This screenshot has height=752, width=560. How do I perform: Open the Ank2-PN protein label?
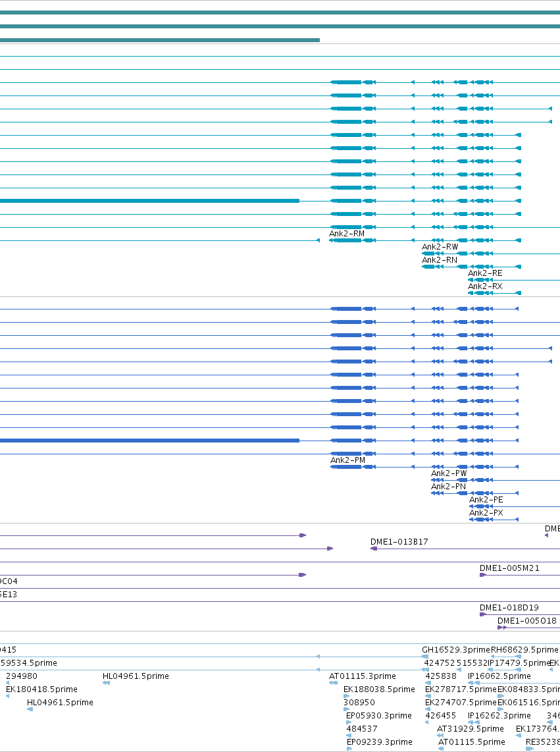coord(448,487)
